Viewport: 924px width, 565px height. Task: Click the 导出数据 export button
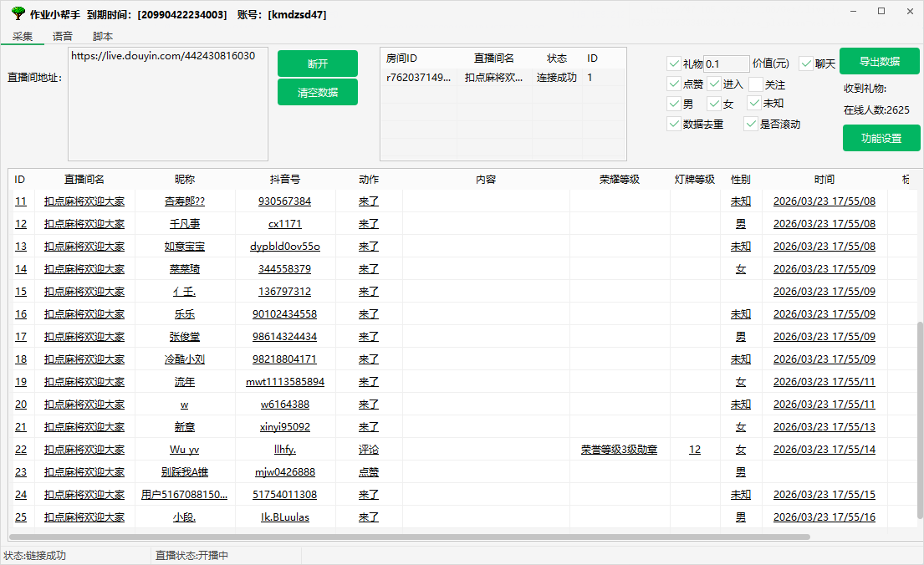click(880, 61)
